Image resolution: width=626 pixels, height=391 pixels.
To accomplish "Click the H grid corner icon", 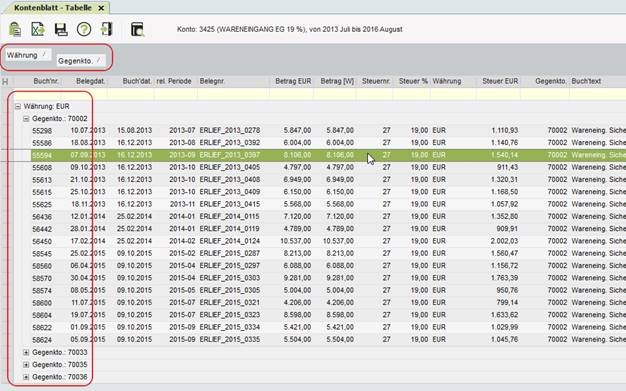I will (5, 81).
